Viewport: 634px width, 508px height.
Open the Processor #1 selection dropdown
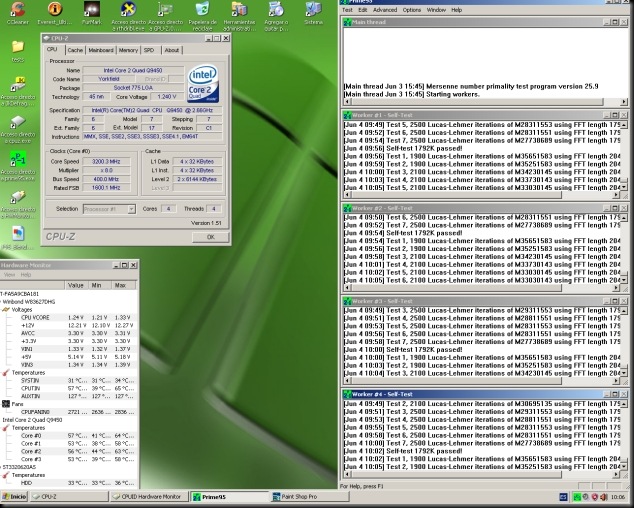(x=109, y=209)
